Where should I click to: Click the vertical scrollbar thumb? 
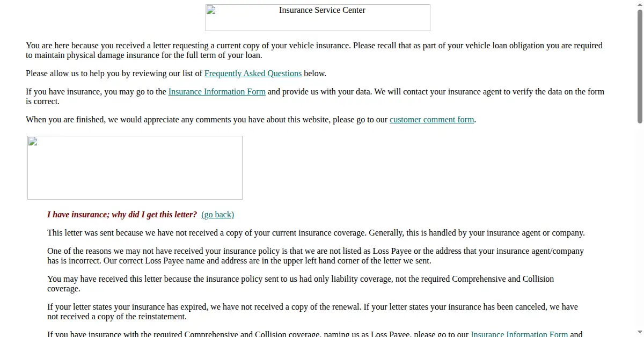tap(640, 66)
